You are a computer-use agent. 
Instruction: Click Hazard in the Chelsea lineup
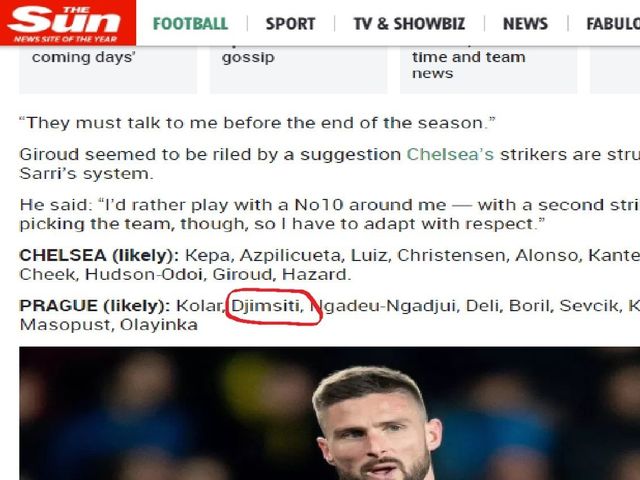[x=316, y=274]
